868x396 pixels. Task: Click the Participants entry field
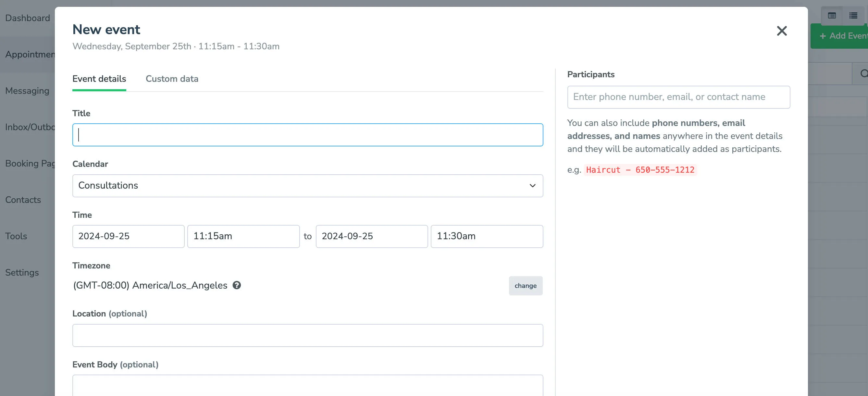(x=678, y=97)
